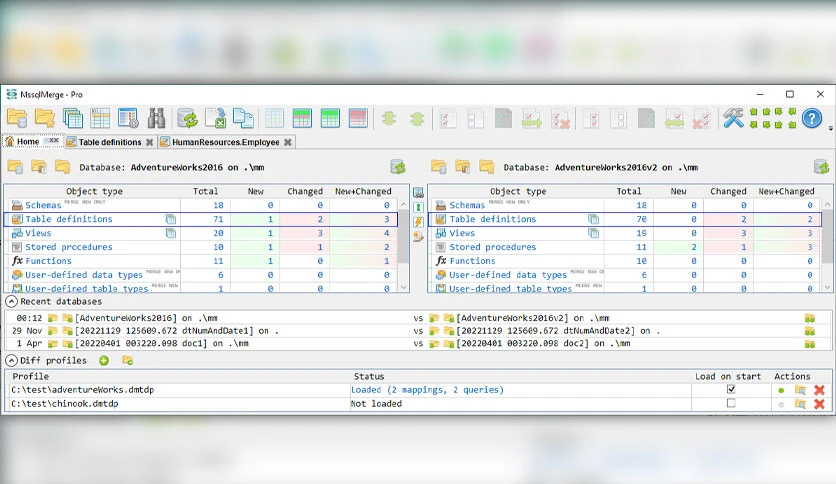Image resolution: width=836 pixels, height=484 pixels.
Task: Click left panel vertical scrollbar down arrow
Action: point(404,287)
